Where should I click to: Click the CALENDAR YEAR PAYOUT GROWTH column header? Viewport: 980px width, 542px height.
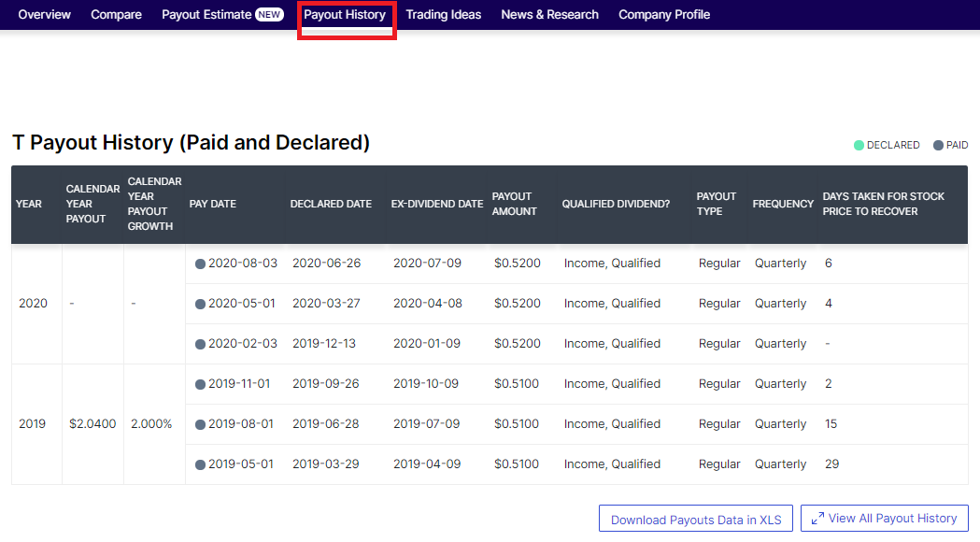coord(154,204)
